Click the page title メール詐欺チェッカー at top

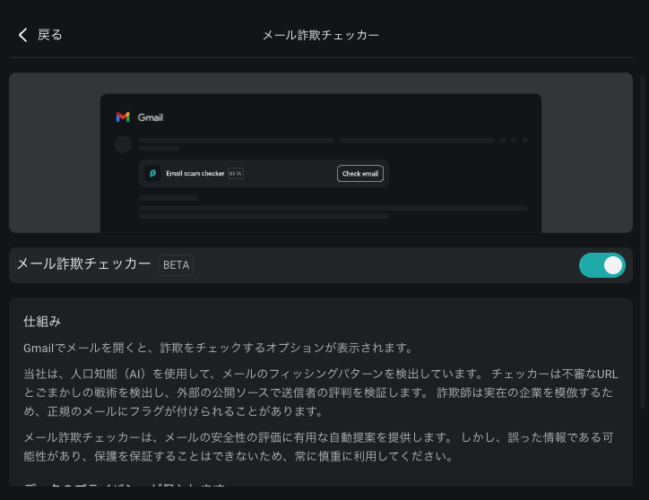(321, 35)
